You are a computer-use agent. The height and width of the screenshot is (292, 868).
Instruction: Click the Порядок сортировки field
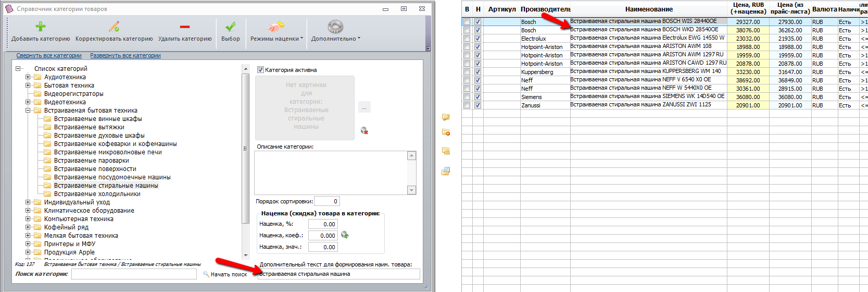(327, 201)
